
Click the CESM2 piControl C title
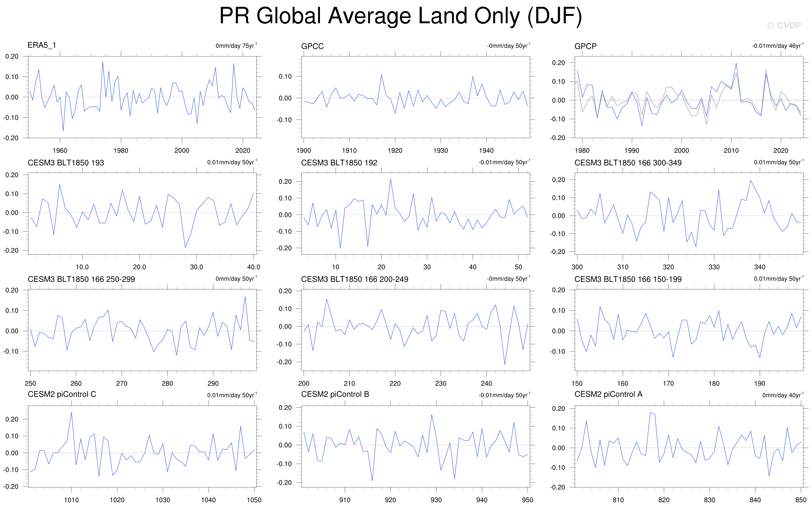[x=62, y=394]
